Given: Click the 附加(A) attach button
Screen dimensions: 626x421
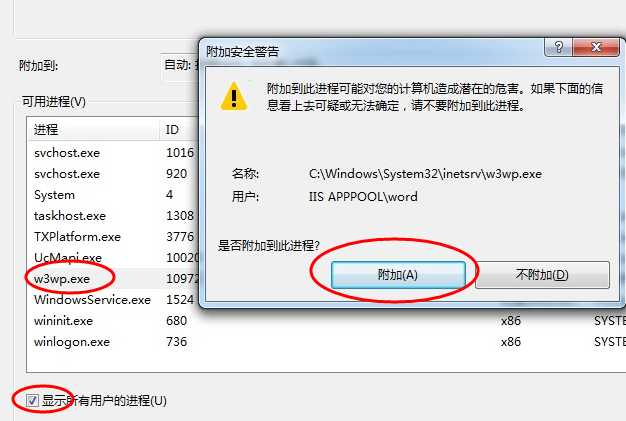Looking at the screenshot, I should pos(398,275).
